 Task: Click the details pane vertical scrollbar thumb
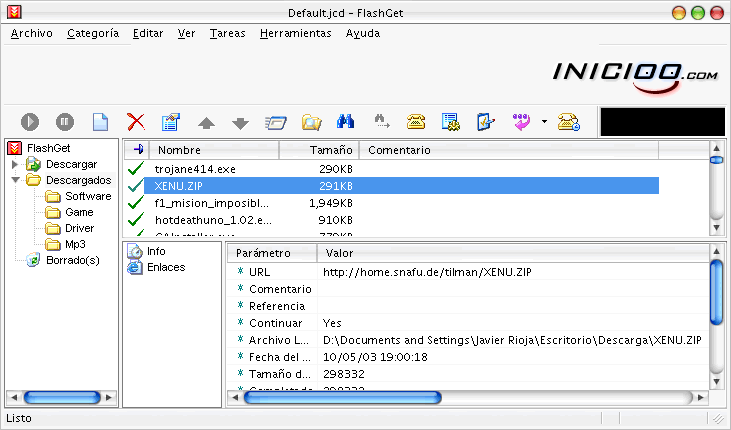tap(716, 292)
